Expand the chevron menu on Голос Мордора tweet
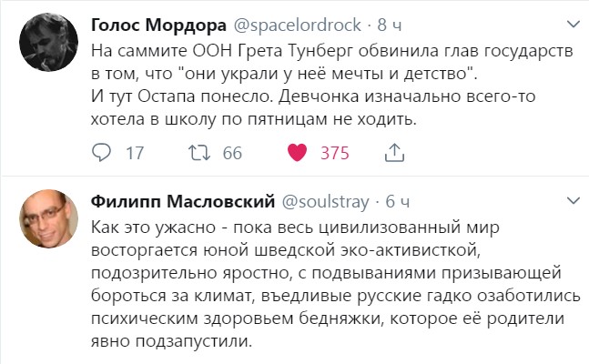Viewport: 589px width, 364px height. pyautogui.click(x=574, y=25)
